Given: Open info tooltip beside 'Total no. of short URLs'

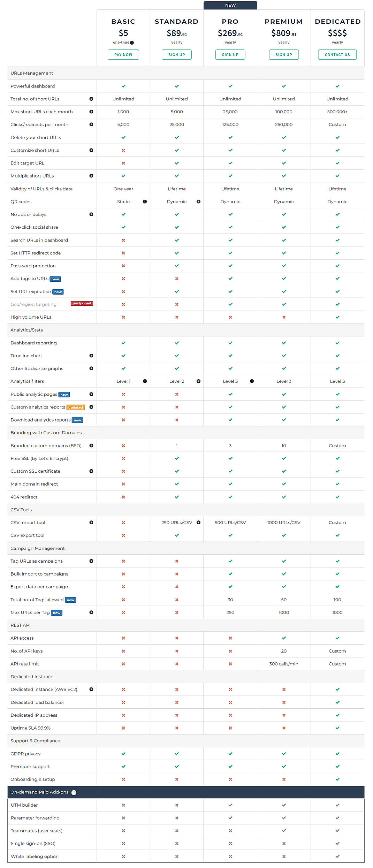Looking at the screenshot, I should coord(91,99).
